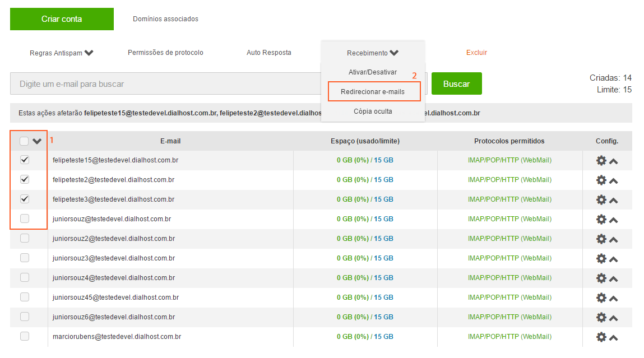
Task: Click IMAP/POP/HTTP protocols for juniorsouz3 row
Action: 509,258
